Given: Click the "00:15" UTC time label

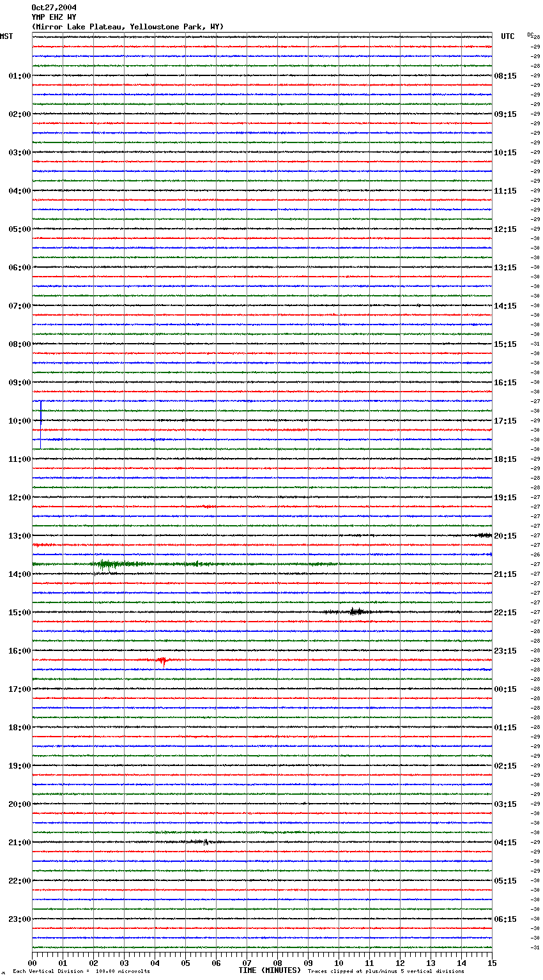Looking at the screenshot, I should coord(505,689).
